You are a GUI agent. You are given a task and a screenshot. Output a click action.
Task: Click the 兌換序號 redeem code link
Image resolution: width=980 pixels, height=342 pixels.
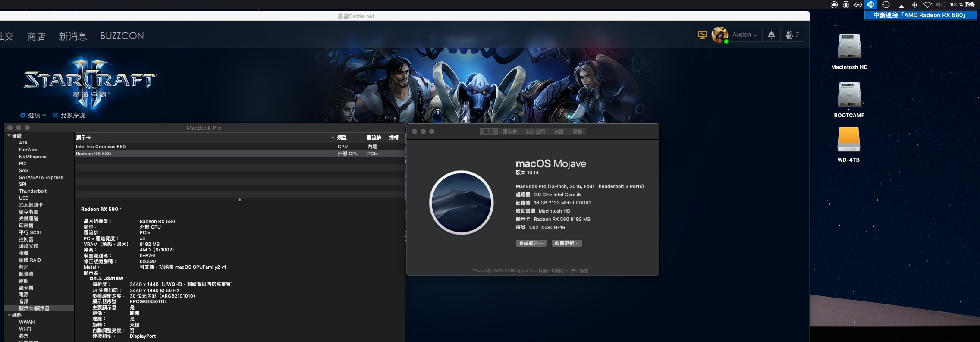[69, 115]
